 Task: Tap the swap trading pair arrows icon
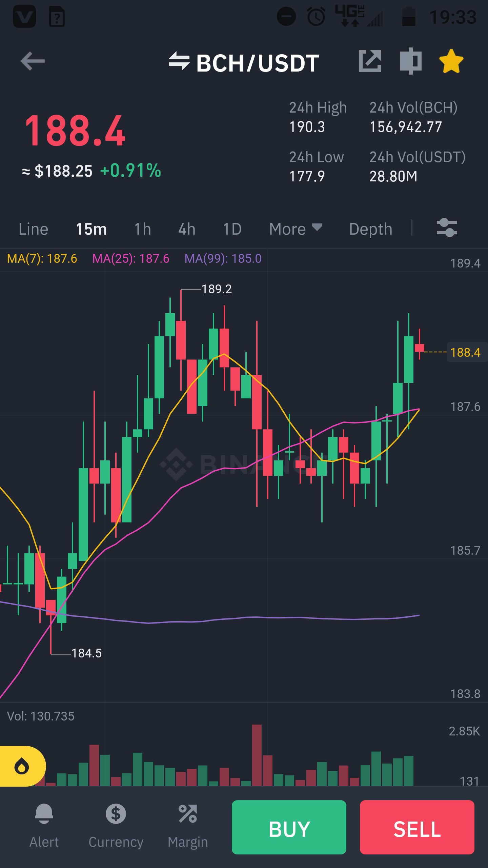[179, 61]
